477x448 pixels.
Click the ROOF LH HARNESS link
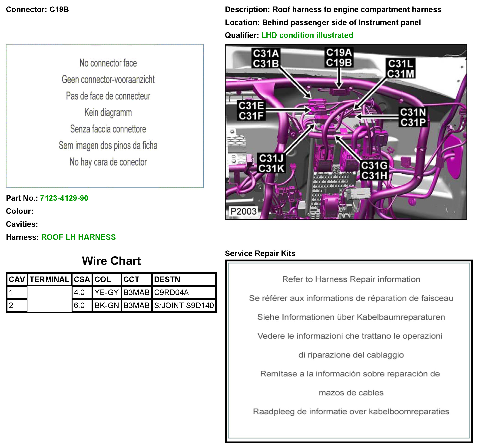point(78,237)
